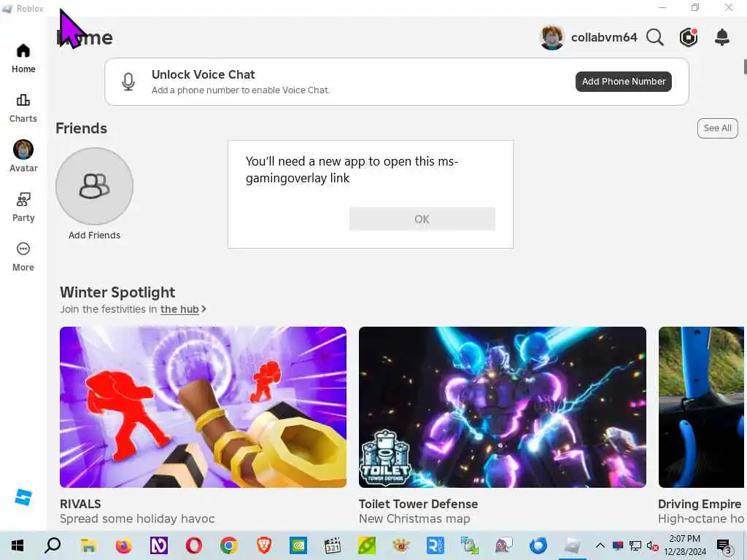The height and width of the screenshot is (560, 747).
Task: Click the vertical scrollbar thumb
Action: pyautogui.click(x=745, y=66)
